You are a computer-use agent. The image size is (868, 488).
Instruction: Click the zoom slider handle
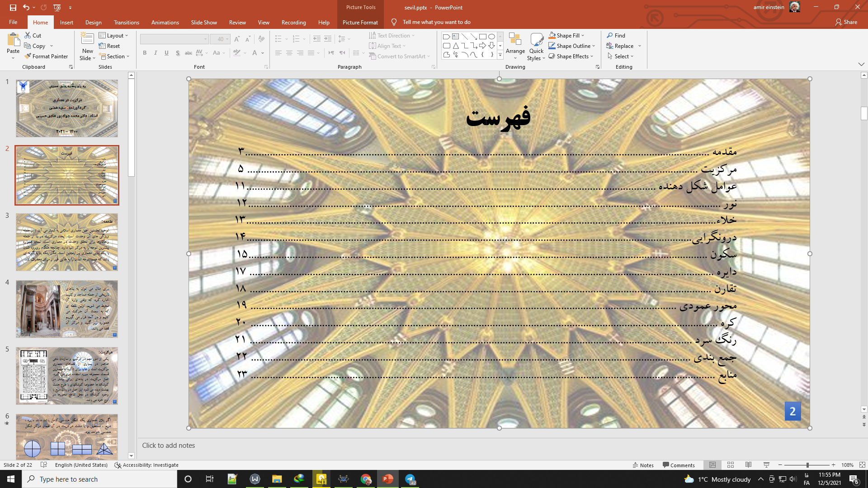[x=807, y=465]
